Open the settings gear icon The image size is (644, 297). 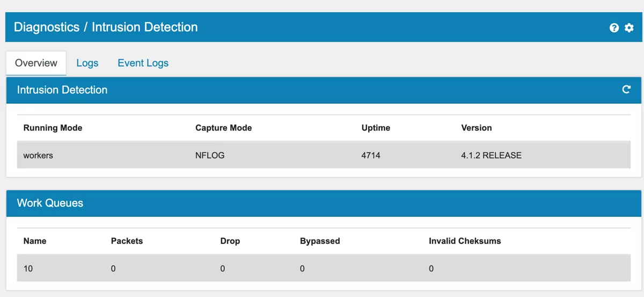(x=629, y=28)
